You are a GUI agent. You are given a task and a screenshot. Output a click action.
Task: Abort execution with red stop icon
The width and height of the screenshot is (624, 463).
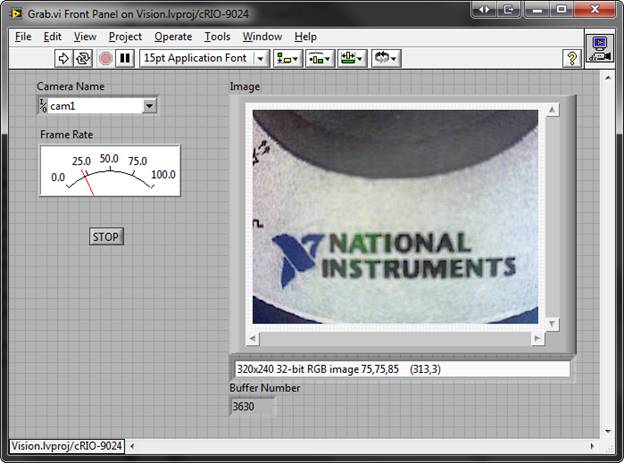(x=105, y=59)
